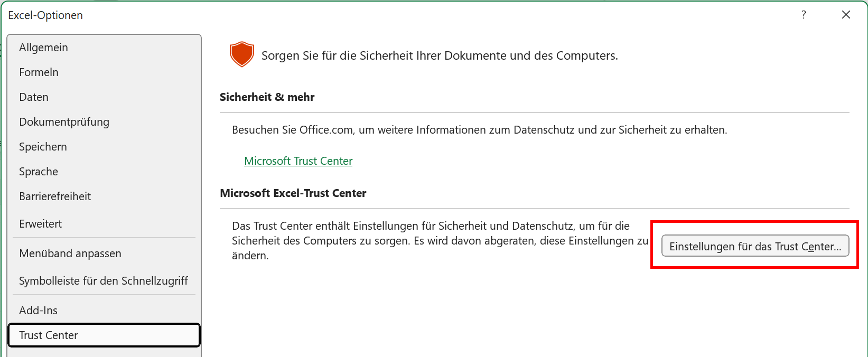Screen dimensions: 868x357
Task: Select Symbolleiste für den Schnellzugriff
Action: click(104, 281)
